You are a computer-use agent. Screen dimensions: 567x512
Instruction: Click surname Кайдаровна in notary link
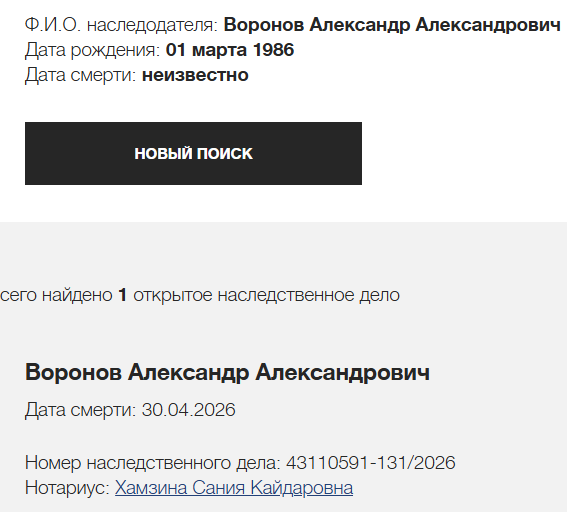click(x=302, y=487)
